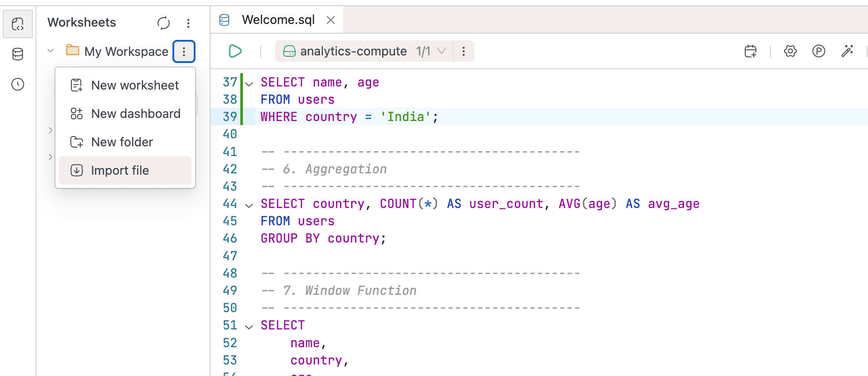Screen dimensions: 868x376
Task: Fold the SELECT statement at line 51
Action: coord(249,327)
